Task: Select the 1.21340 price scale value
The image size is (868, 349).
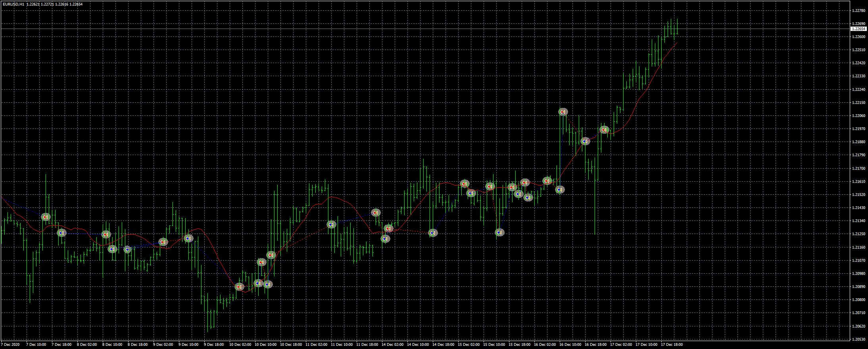Action: [858, 221]
